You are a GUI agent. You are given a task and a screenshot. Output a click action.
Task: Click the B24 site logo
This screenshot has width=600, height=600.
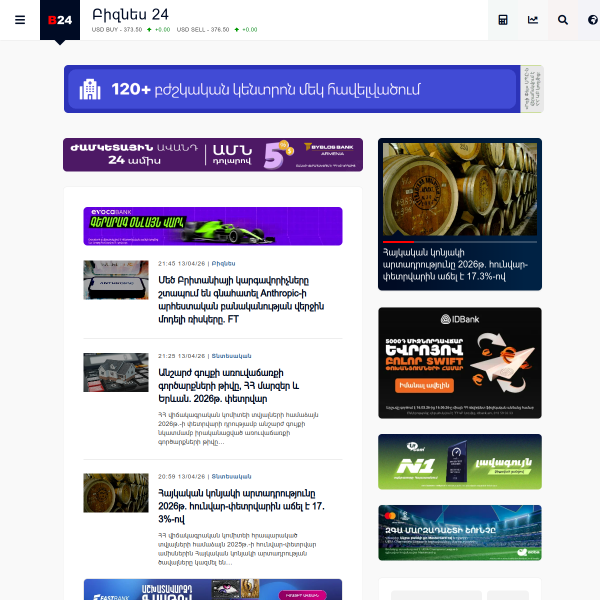click(x=59, y=20)
